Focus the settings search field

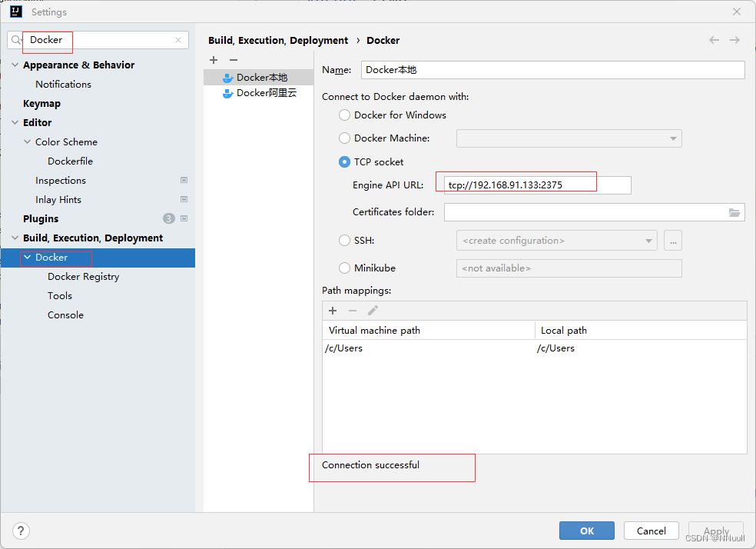pos(98,40)
